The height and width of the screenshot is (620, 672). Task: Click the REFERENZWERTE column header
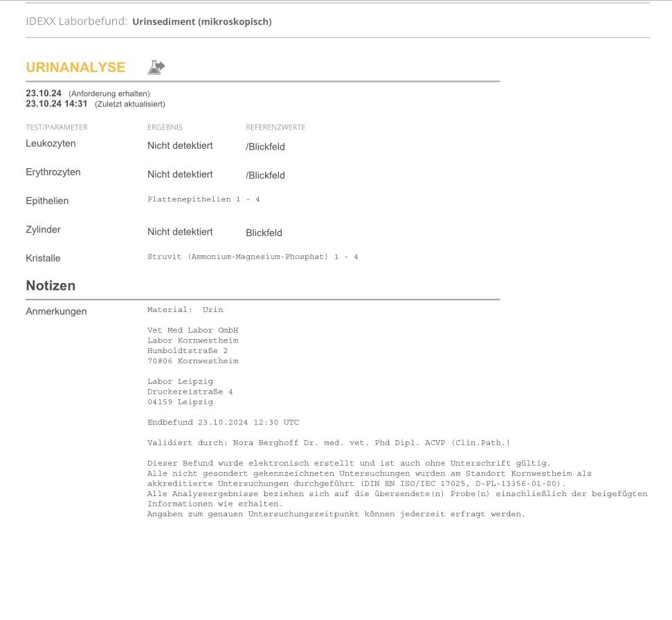pyautogui.click(x=275, y=127)
